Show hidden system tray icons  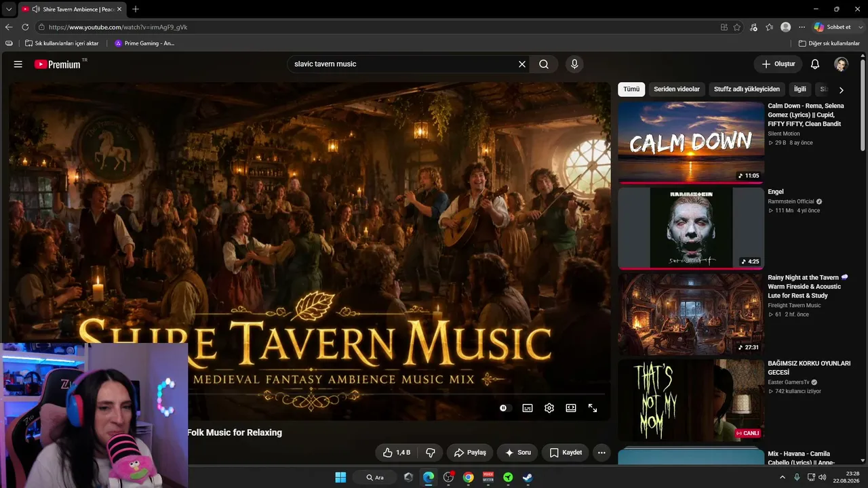(x=782, y=477)
